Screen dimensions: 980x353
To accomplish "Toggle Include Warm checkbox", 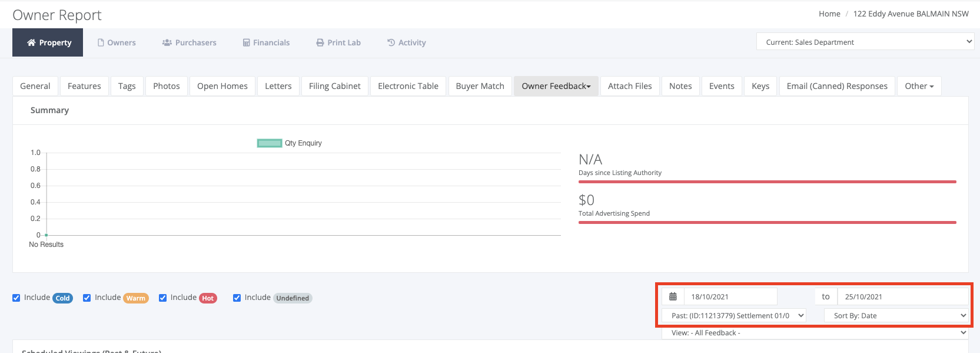I will click(x=87, y=298).
